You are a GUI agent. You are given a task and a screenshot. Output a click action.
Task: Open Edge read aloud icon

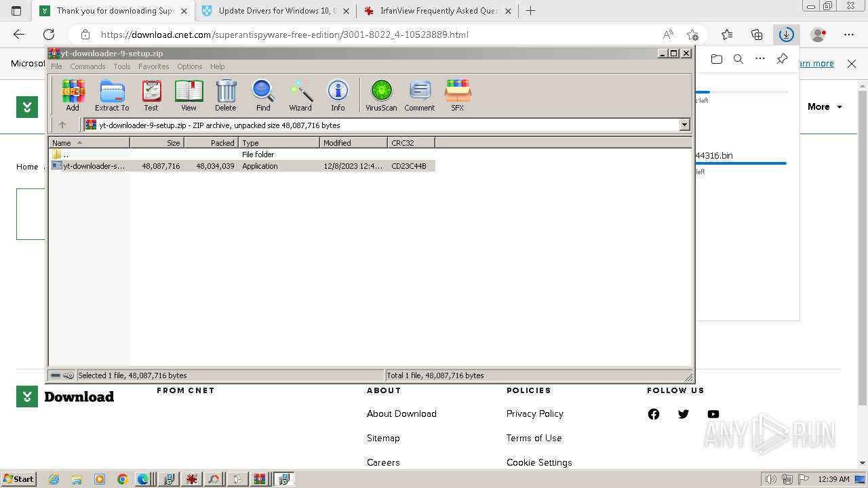coord(668,35)
